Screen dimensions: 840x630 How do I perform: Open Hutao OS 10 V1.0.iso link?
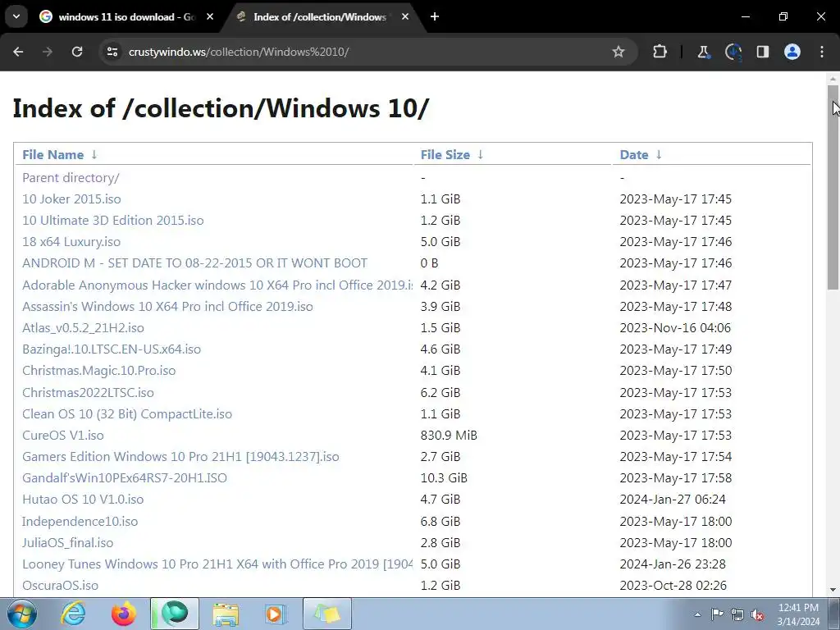pyautogui.click(x=83, y=500)
